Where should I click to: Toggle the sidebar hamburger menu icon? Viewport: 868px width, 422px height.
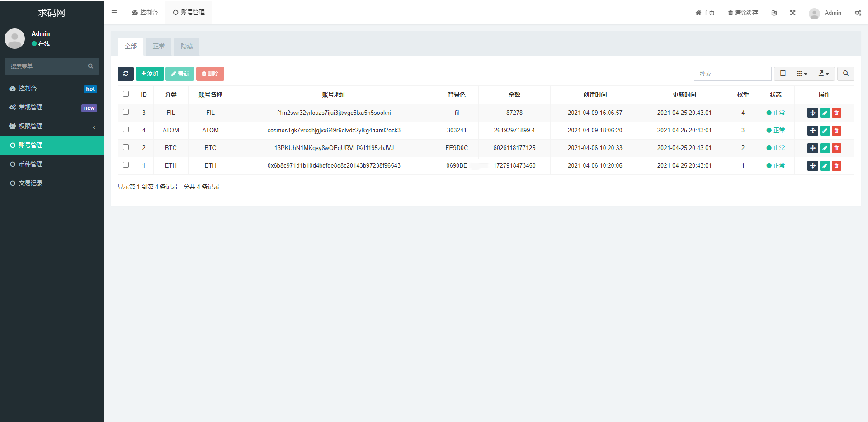(114, 13)
